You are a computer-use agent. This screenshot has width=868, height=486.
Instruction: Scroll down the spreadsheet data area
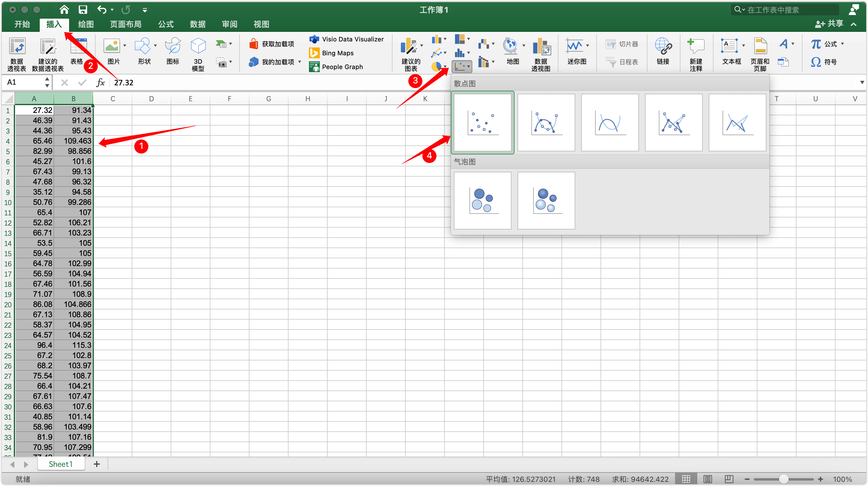click(x=864, y=454)
